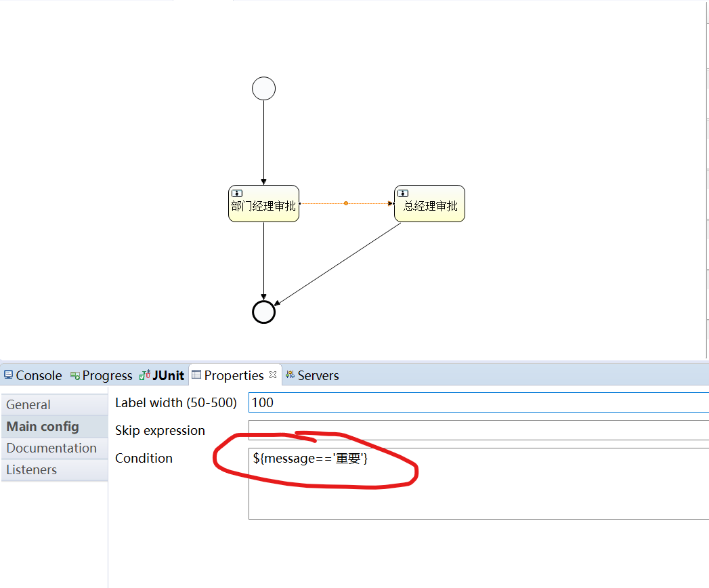Viewport: 709px width, 588px height.
Task: Close the Properties view tab
Action: click(273, 375)
